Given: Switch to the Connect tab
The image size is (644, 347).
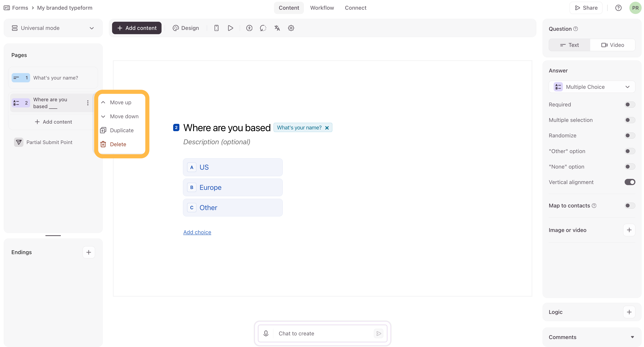Looking at the screenshot, I should 356,8.
